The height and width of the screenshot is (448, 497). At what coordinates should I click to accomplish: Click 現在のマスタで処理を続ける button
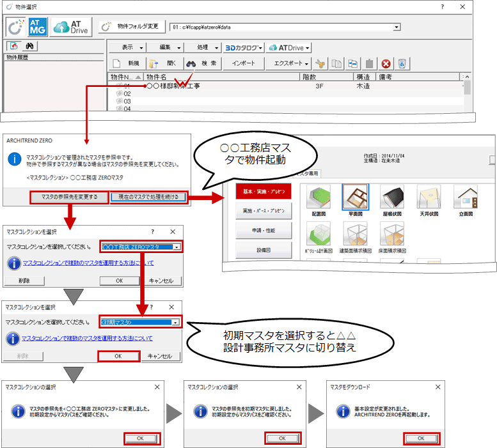(x=148, y=197)
